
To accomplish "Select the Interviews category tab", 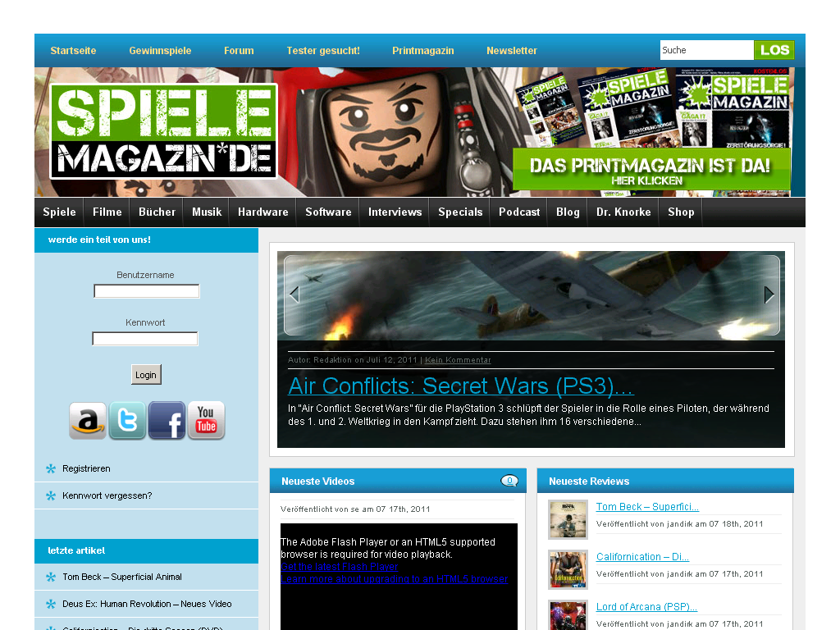I will 395,212.
